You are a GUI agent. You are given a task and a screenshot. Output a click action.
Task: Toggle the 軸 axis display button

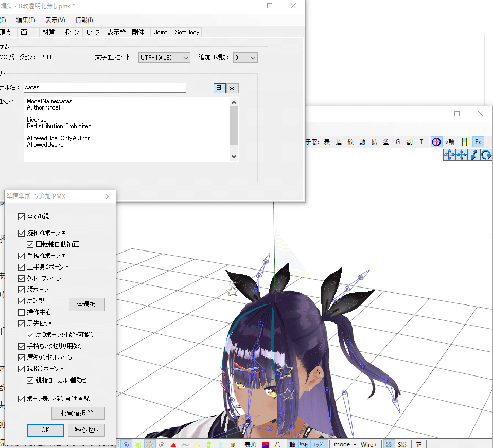coord(292,443)
